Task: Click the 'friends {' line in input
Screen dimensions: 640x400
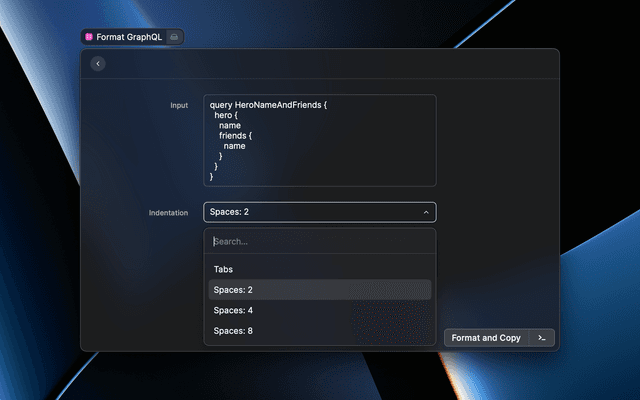Action: pyautogui.click(x=236, y=136)
